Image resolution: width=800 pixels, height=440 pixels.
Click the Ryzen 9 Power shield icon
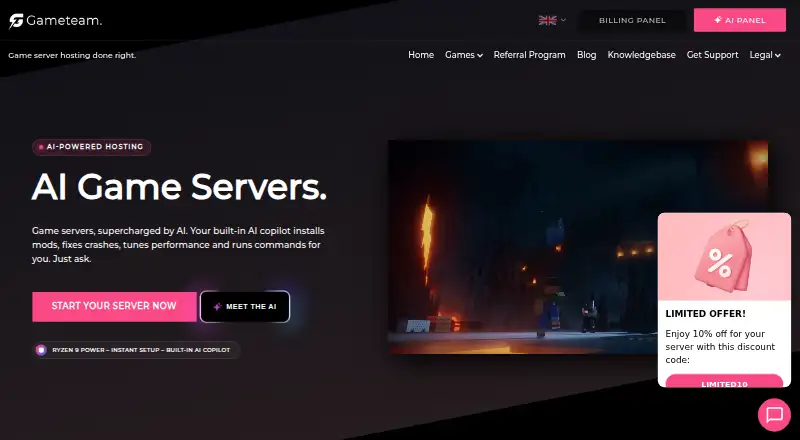41,350
